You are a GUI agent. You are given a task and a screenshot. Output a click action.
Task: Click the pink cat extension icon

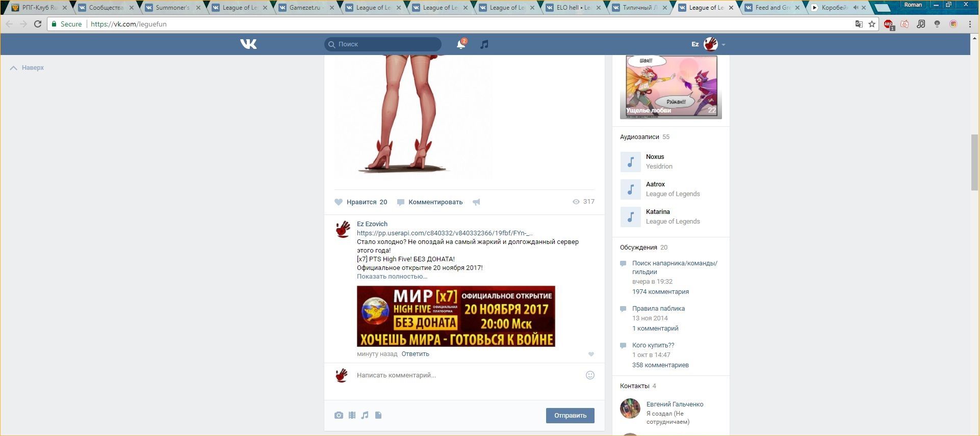(x=905, y=24)
